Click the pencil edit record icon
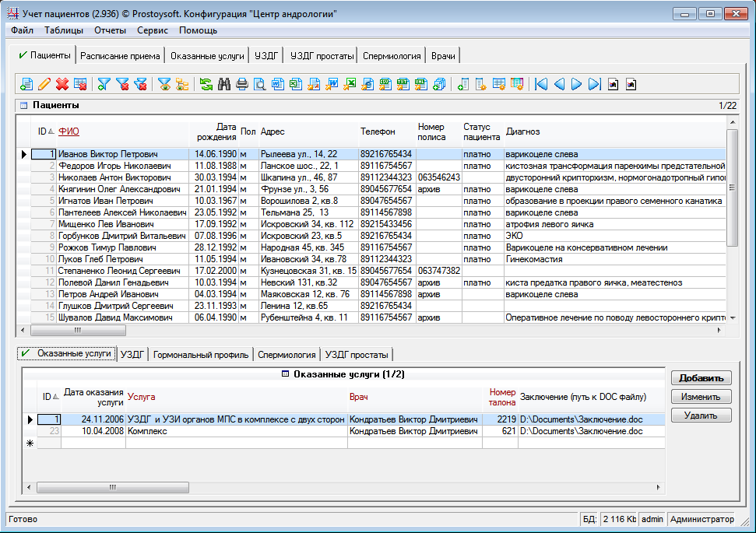This screenshot has height=533, width=756. (x=44, y=84)
